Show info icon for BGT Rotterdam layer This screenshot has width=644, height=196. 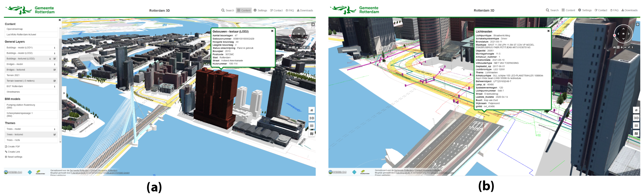tap(55, 87)
